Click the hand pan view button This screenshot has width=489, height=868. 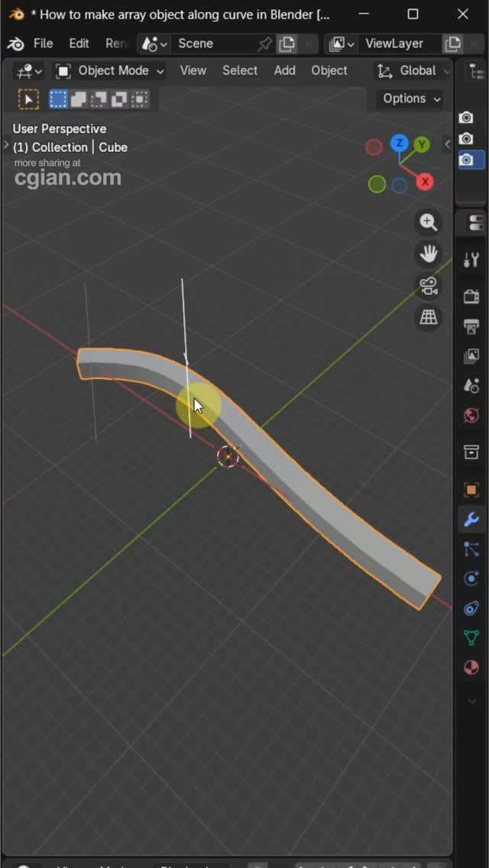coord(428,254)
